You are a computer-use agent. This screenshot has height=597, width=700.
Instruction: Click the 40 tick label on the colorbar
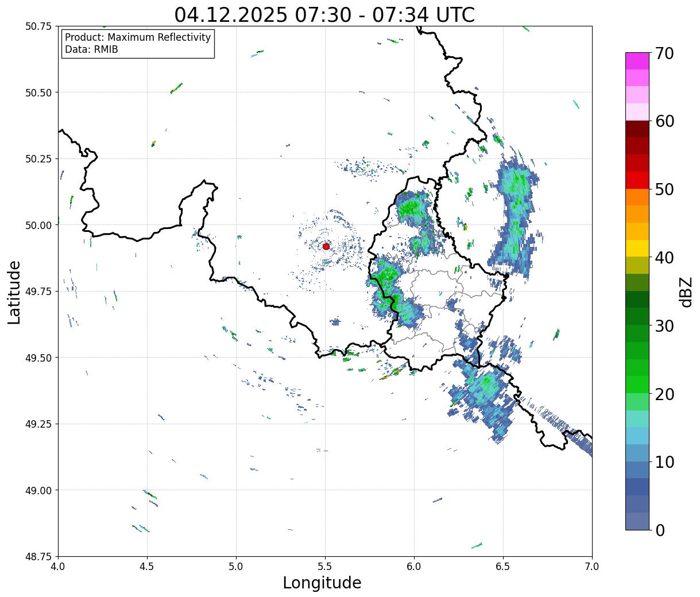(x=664, y=258)
